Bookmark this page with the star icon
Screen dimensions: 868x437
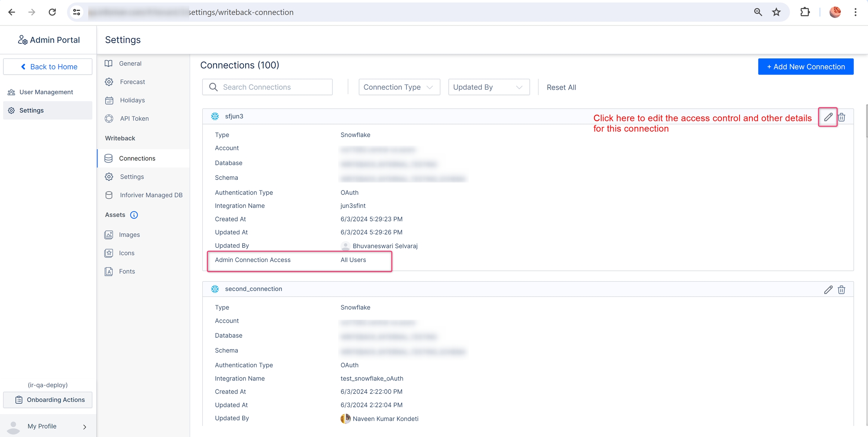(x=776, y=12)
